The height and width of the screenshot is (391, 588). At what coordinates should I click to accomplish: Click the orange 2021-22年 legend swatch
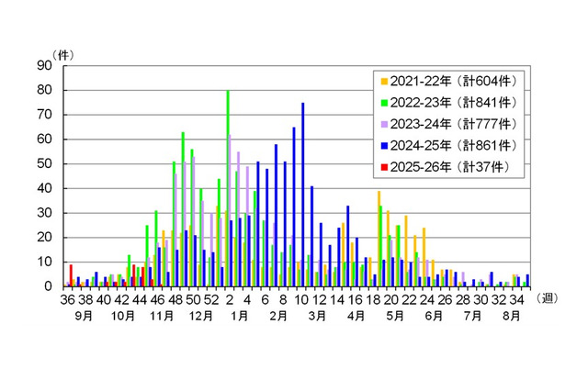click(x=383, y=80)
